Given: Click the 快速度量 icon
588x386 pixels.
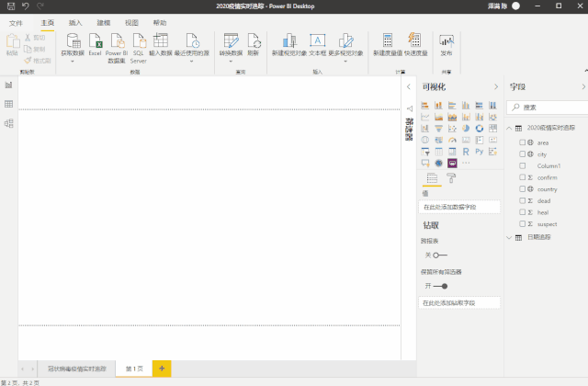Looking at the screenshot, I should [414, 40].
